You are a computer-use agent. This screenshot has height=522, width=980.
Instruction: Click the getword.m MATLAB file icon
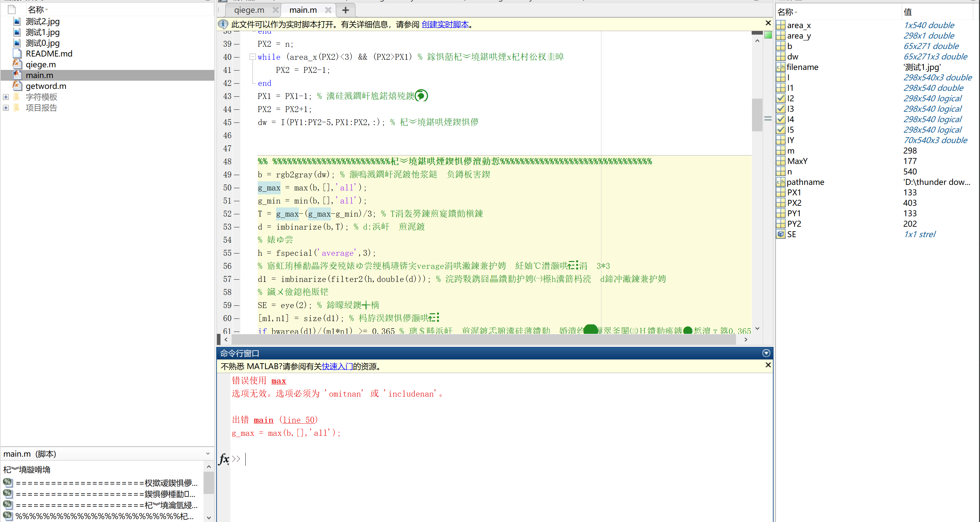[x=18, y=86]
